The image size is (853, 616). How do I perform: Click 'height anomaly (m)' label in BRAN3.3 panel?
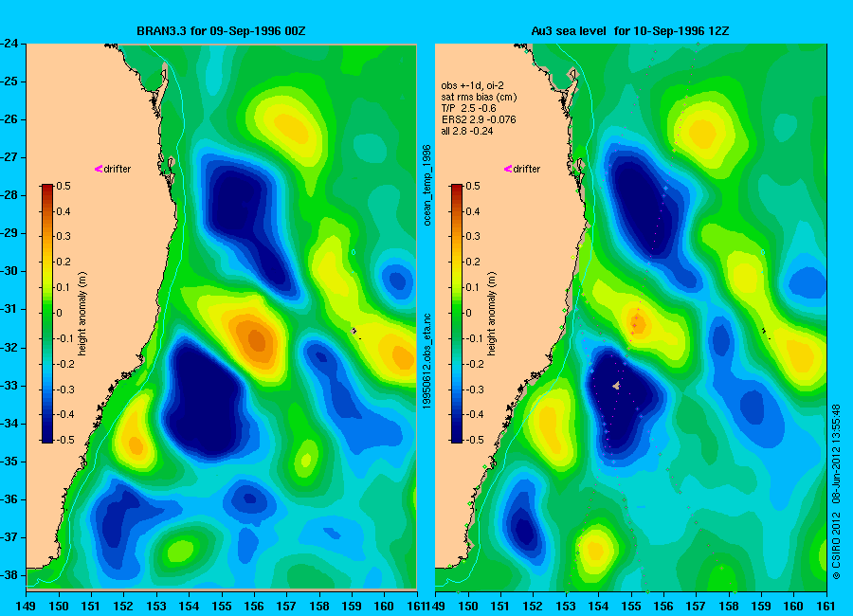point(82,314)
